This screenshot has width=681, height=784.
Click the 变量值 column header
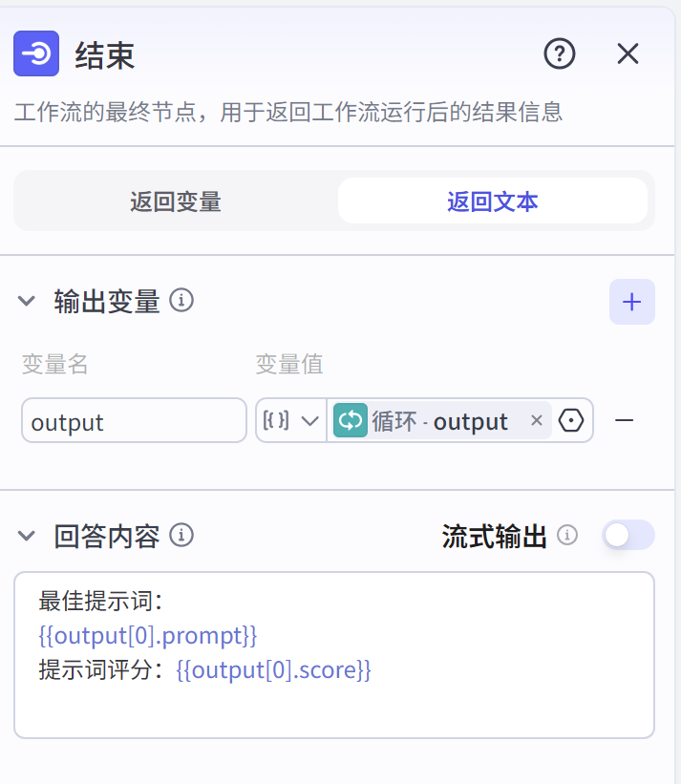[x=289, y=364]
